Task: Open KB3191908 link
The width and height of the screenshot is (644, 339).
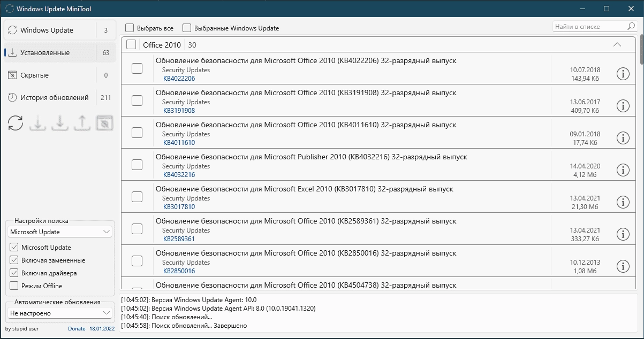Action: pyautogui.click(x=179, y=111)
